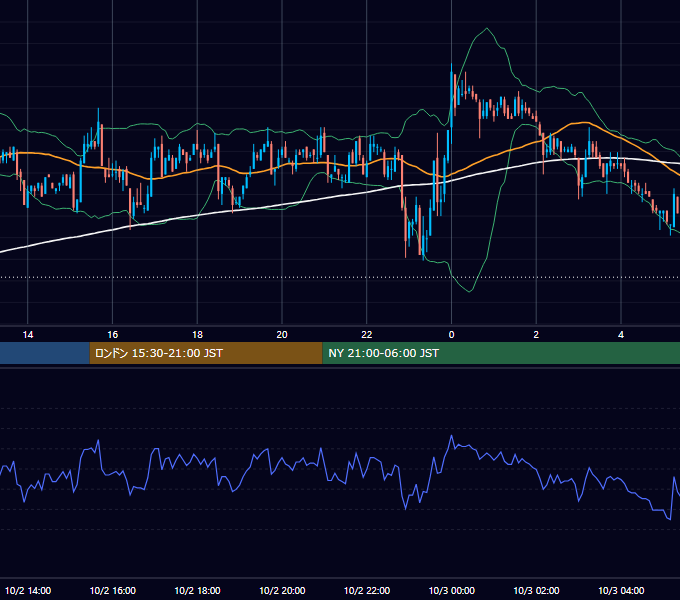Click the 10/2 20:00 date label
The width and height of the screenshot is (680, 600).
tap(282, 590)
